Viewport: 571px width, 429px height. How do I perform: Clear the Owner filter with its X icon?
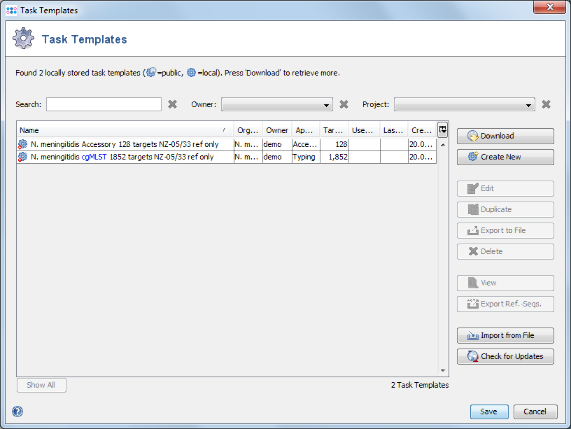pos(344,105)
